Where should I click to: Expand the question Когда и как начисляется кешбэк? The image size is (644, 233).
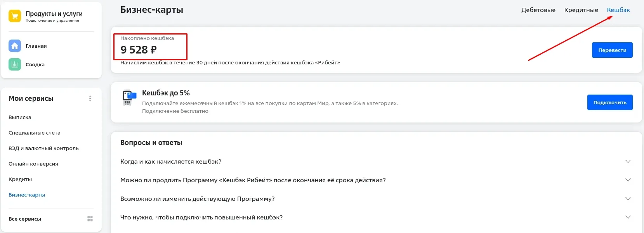pos(628,161)
